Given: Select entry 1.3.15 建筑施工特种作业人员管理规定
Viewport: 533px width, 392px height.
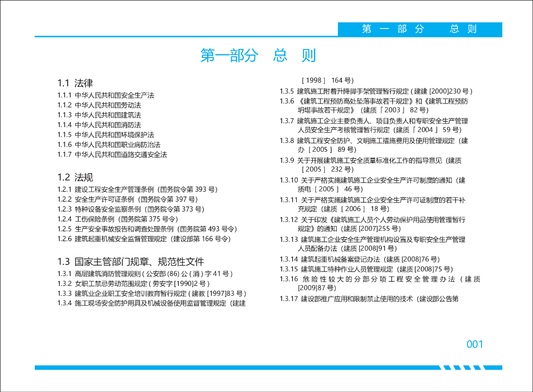Looking at the screenshot, I should pos(366,269).
